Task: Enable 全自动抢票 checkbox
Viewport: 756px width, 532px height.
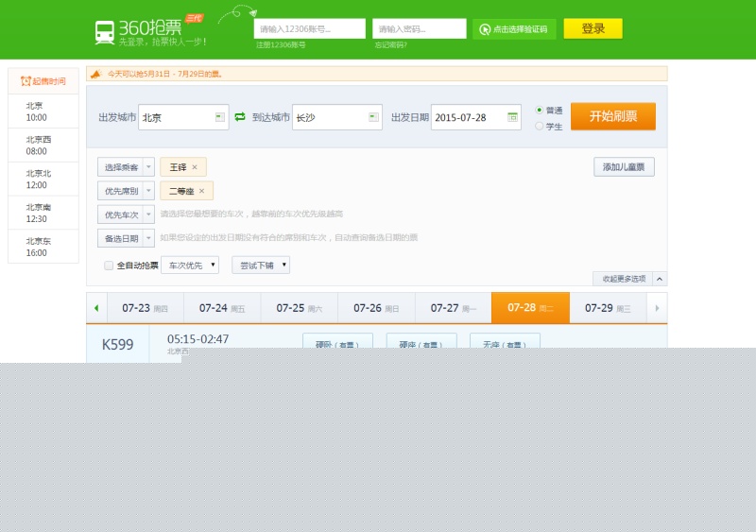Action: [109, 266]
